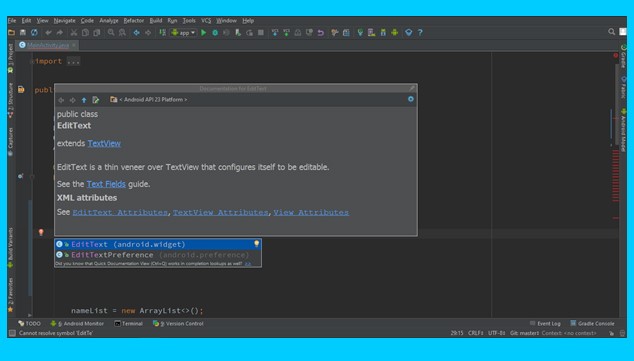This screenshot has height=361, width=634.
Task: Expand the collapsed import statement
Action: [x=73, y=61]
